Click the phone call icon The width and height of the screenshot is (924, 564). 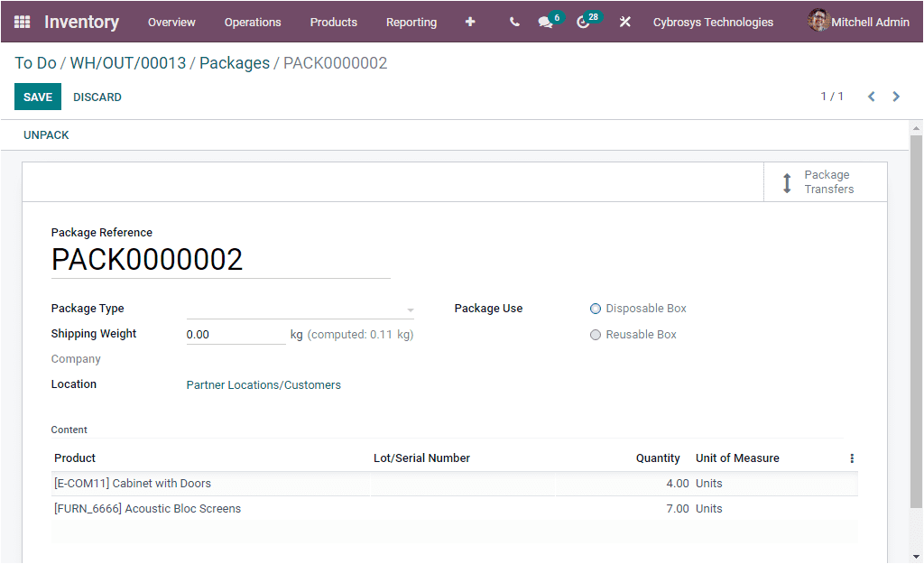point(513,22)
